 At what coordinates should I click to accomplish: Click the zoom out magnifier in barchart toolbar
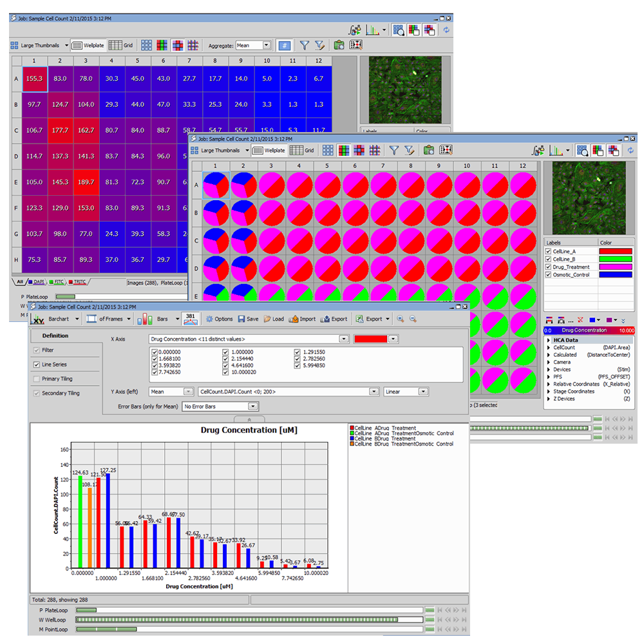click(x=413, y=319)
